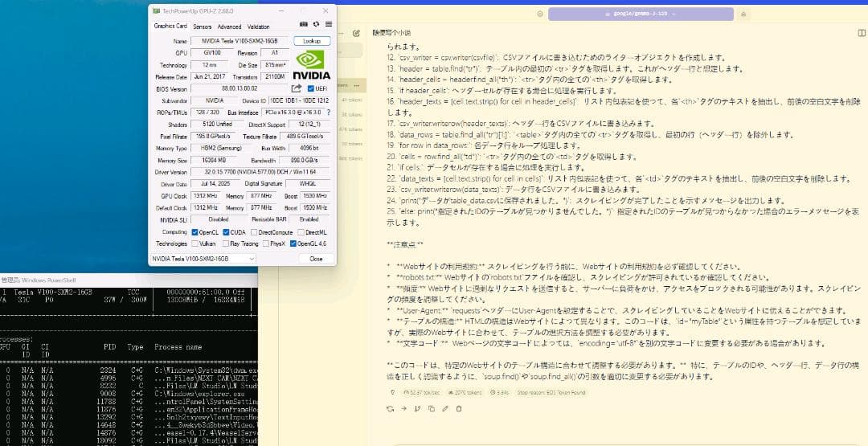This screenshot has width=868, height=446.
Task: Open the GPU selection dropdown in GPU-Z
Action: (203, 259)
